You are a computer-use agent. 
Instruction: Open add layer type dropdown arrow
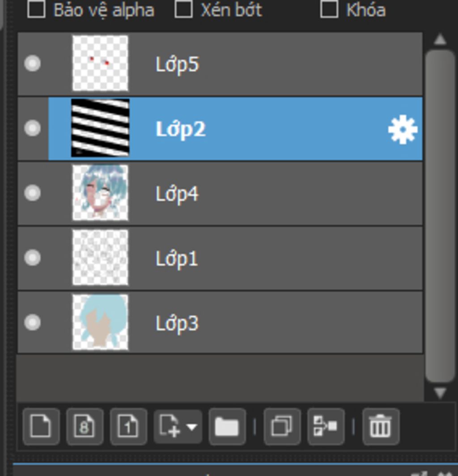point(191,427)
